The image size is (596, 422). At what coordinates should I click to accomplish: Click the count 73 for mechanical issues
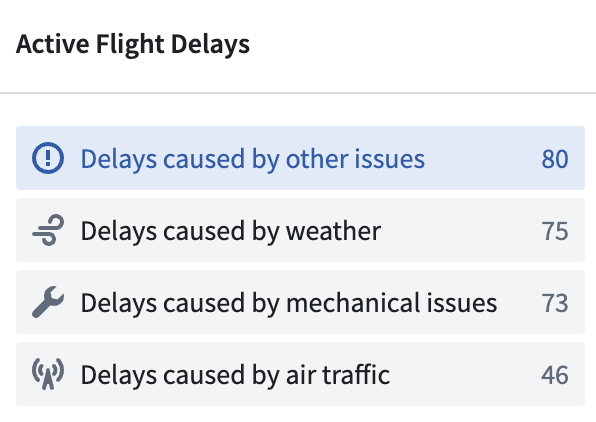555,303
